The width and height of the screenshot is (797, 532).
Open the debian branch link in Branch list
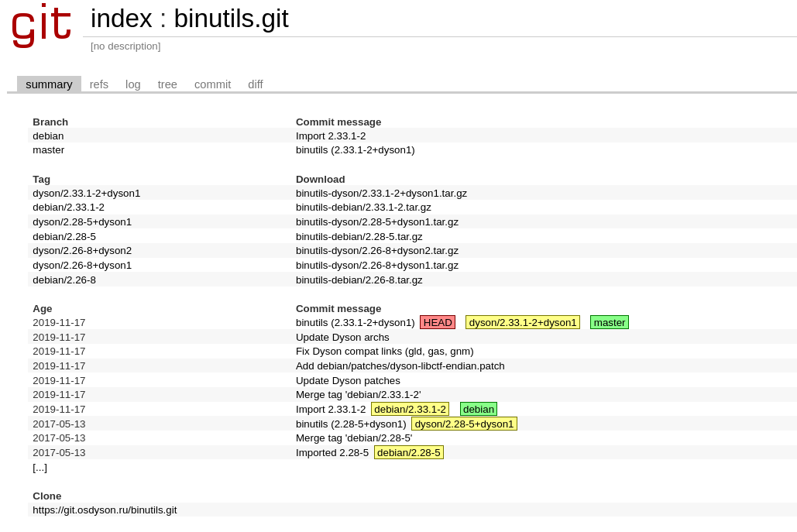coord(48,136)
